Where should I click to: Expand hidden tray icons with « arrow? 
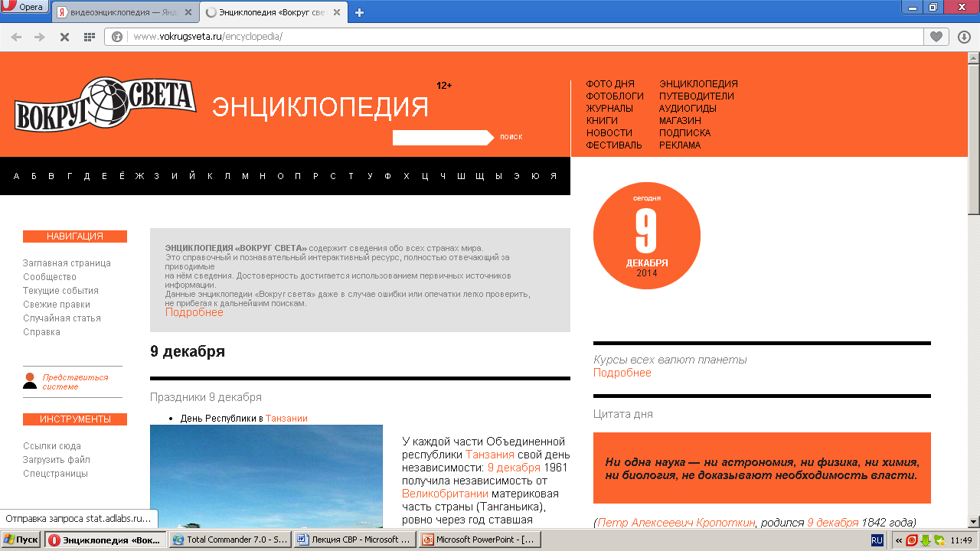[x=899, y=540]
